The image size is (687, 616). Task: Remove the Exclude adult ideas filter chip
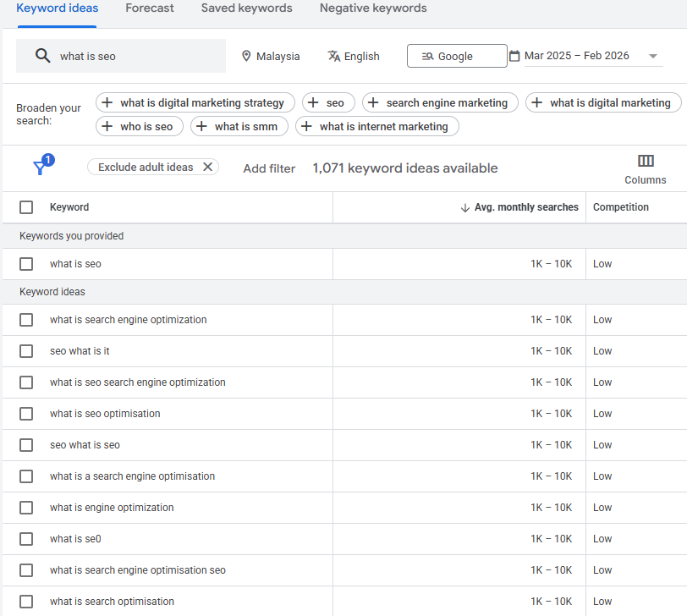tap(208, 167)
